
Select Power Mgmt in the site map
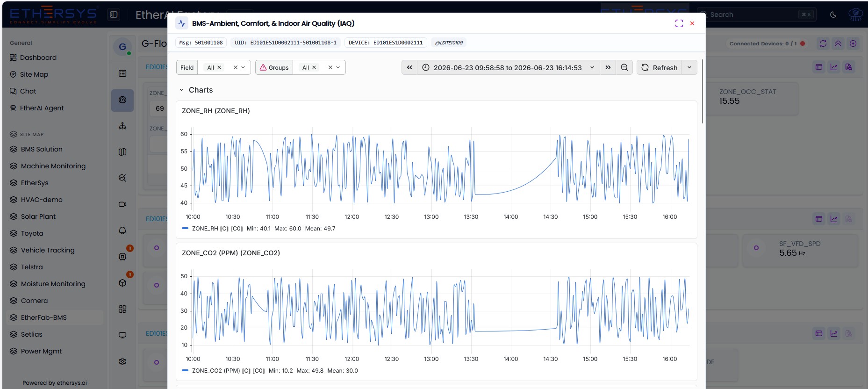41,351
